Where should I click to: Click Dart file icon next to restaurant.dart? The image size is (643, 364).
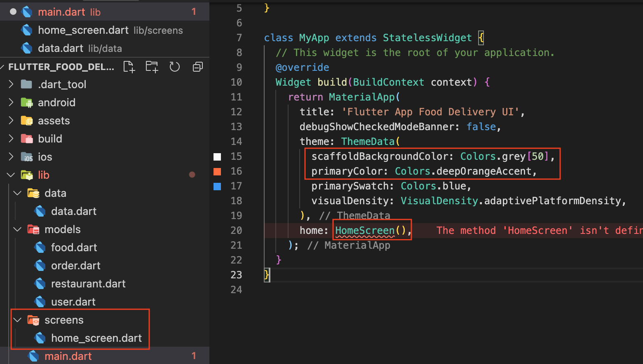(x=40, y=284)
